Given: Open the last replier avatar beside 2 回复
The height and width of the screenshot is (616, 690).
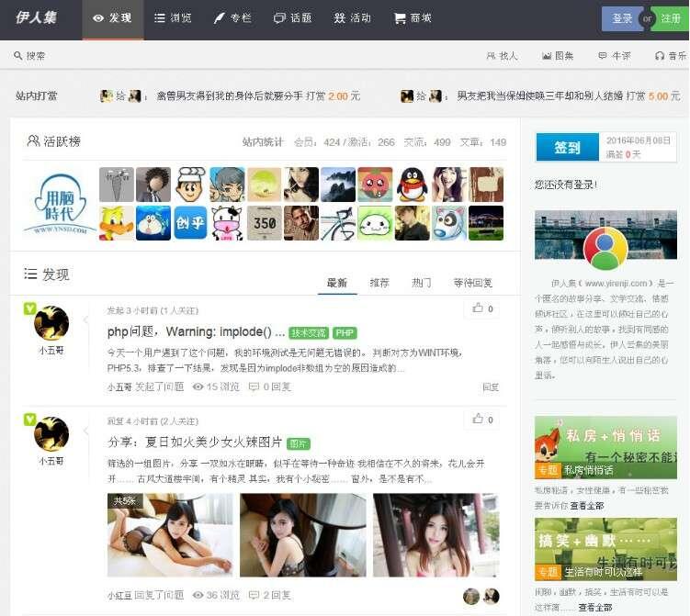Looking at the screenshot, I should tap(492, 596).
